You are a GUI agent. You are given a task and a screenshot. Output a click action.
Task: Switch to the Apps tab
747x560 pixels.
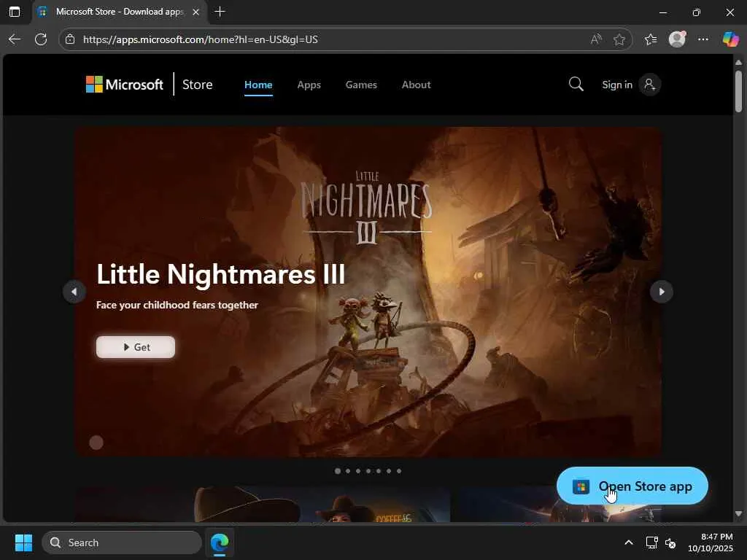[x=309, y=85]
